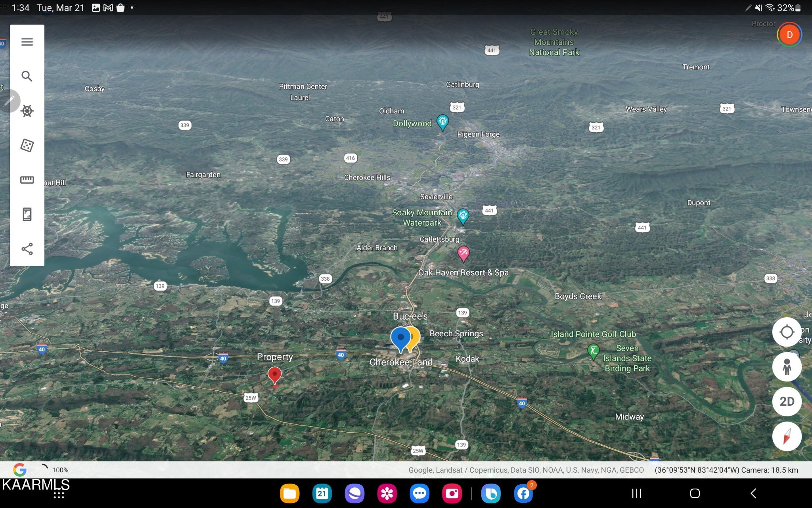This screenshot has height=508, width=812.
Task: Open Projects panel icon
Action: coord(27,215)
